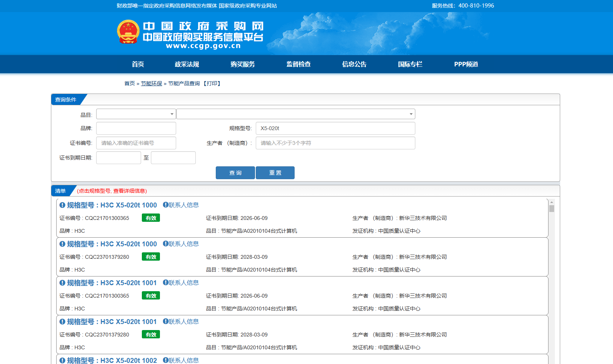Click the 重置 reset button
613x364 pixels.
275,173
